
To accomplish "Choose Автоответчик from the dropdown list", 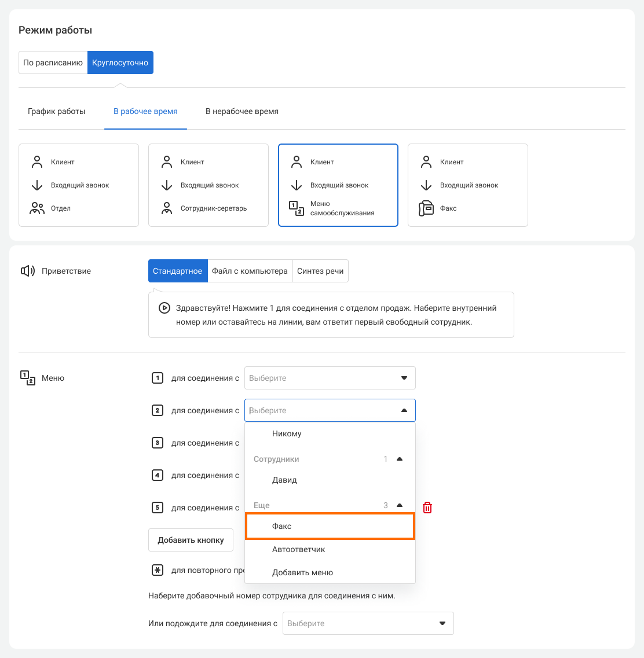I will point(299,549).
